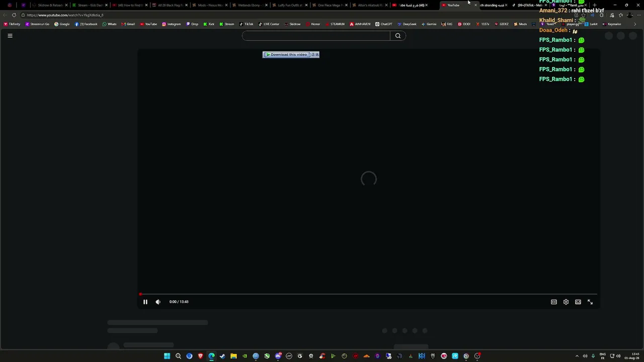The image size is (644, 362).
Task: Pause the video with the player pause button
Action: tap(145, 302)
